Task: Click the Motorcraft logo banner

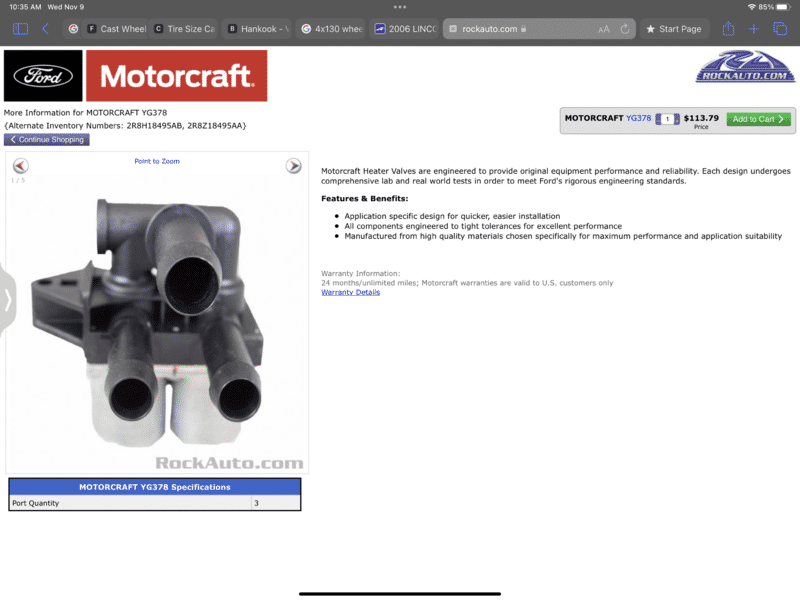Action: [177, 76]
